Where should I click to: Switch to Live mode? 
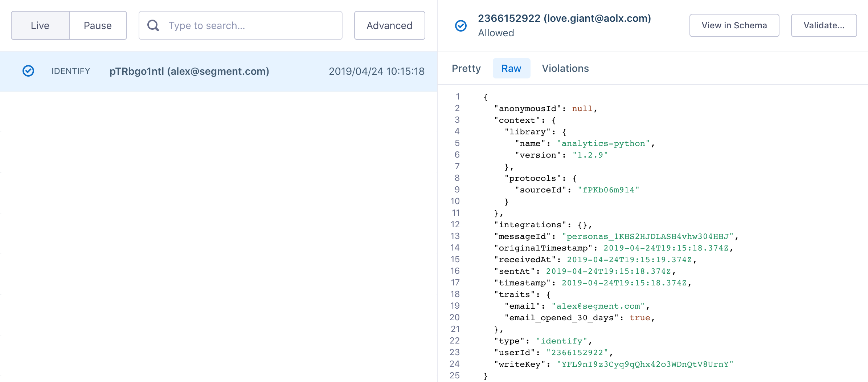[40, 25]
